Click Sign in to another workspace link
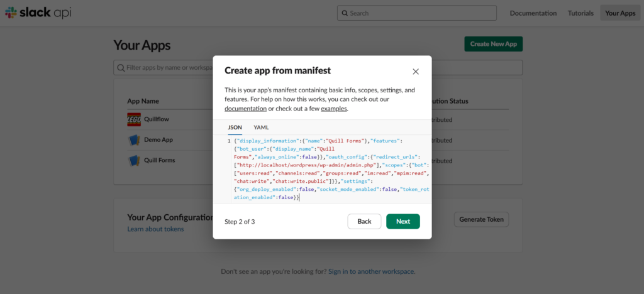Image resolution: width=644 pixels, height=294 pixels. click(x=371, y=271)
